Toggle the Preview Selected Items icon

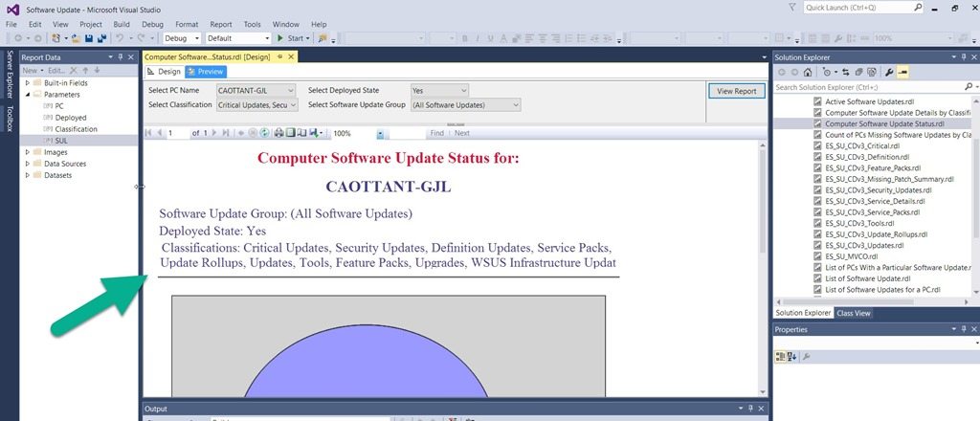[902, 73]
